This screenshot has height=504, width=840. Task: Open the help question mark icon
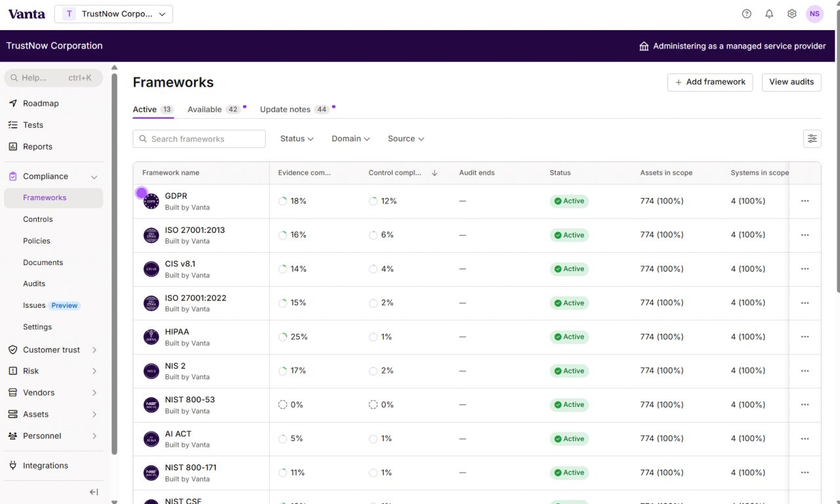tap(746, 14)
